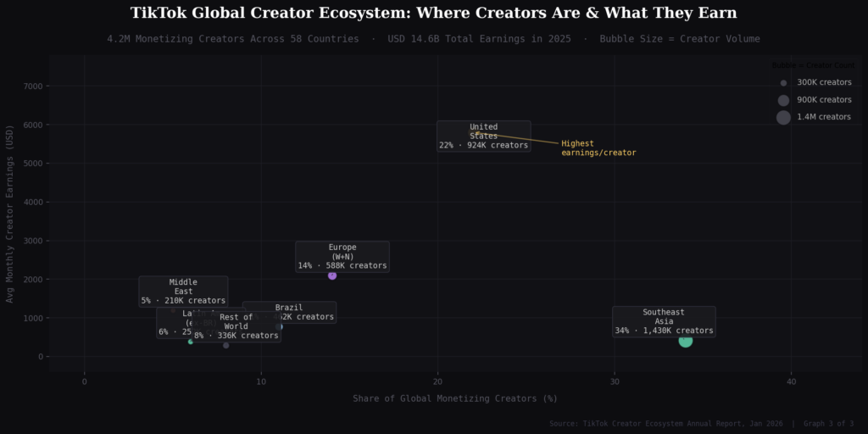
Task: Click the x-axis tick 30
Action: click(x=614, y=381)
